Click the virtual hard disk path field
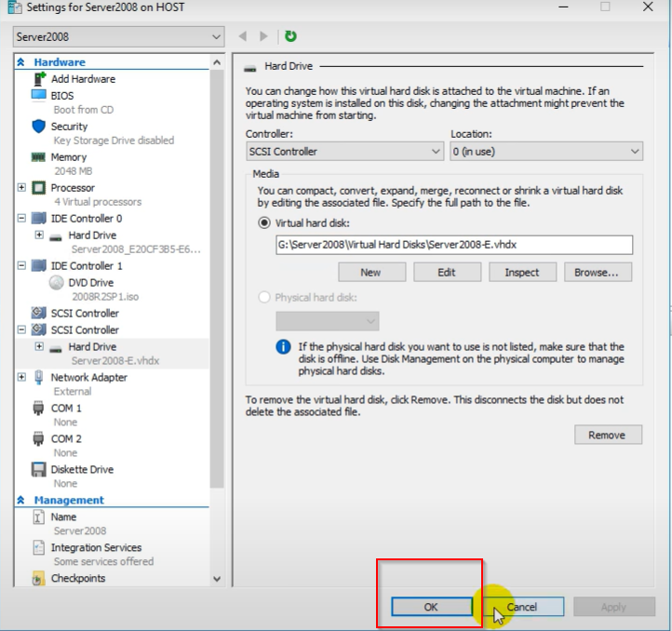 [454, 245]
